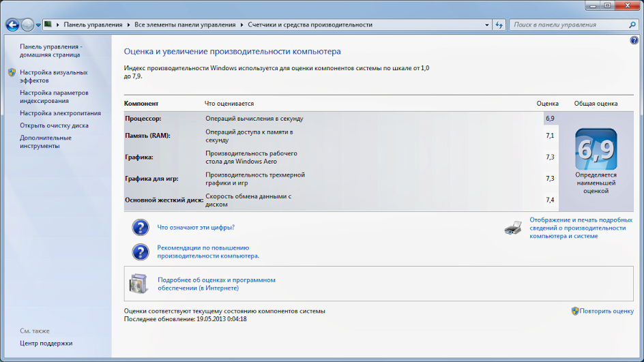
Task: Minimize the window
Action: (x=593, y=5)
